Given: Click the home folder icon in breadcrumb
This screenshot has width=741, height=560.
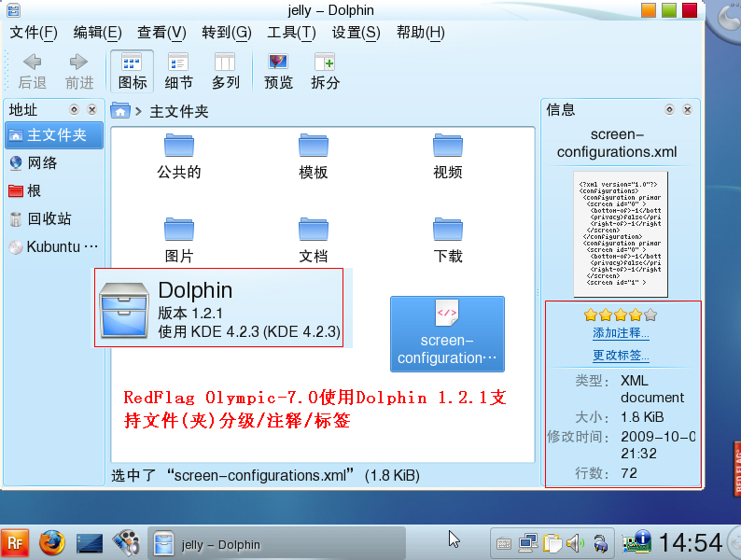Looking at the screenshot, I should pyautogui.click(x=120, y=111).
